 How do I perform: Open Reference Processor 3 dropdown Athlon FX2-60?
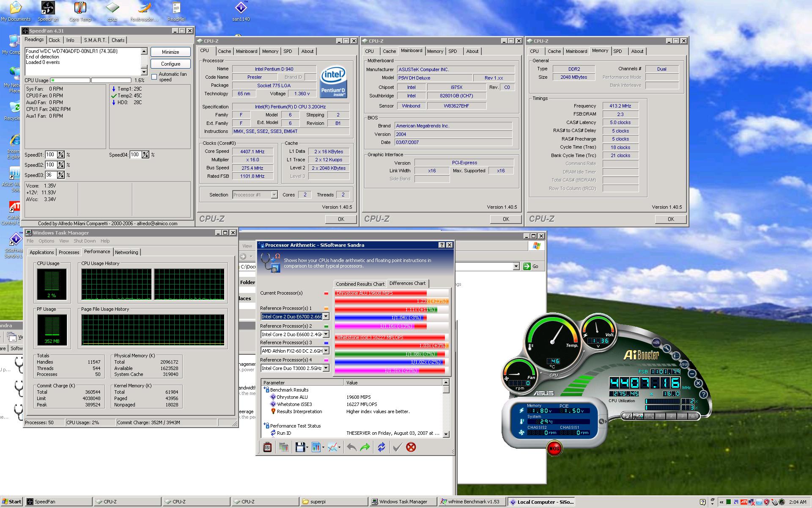(x=326, y=351)
